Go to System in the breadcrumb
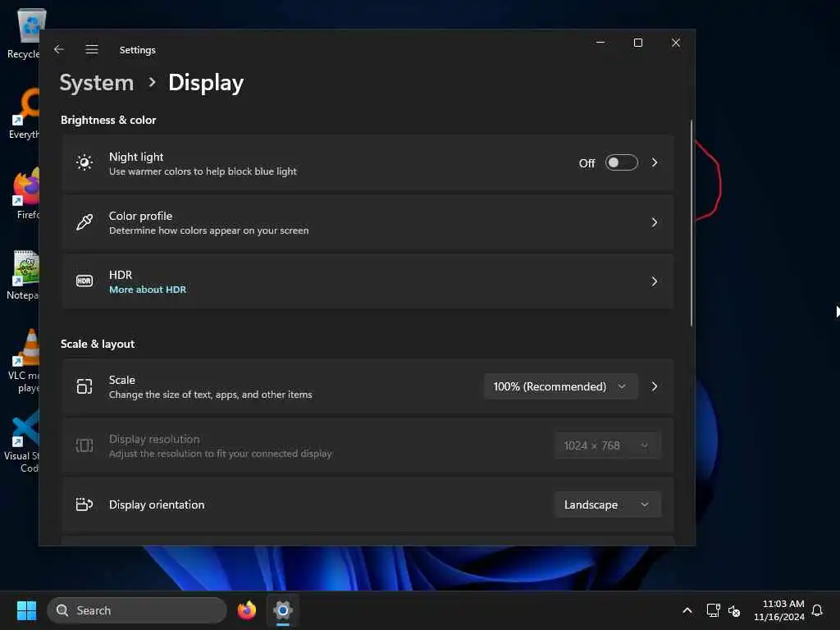The width and height of the screenshot is (840, 630). [x=97, y=83]
